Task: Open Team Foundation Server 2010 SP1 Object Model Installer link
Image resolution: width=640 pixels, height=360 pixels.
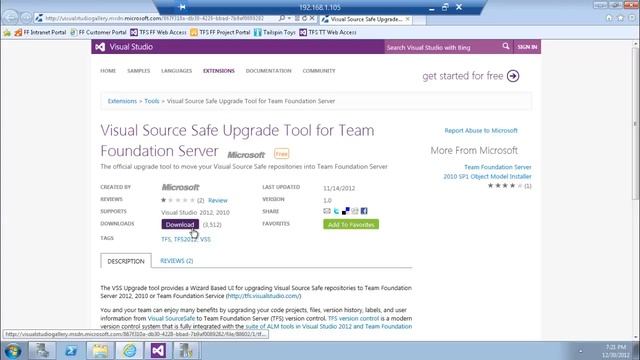Action: (487, 172)
